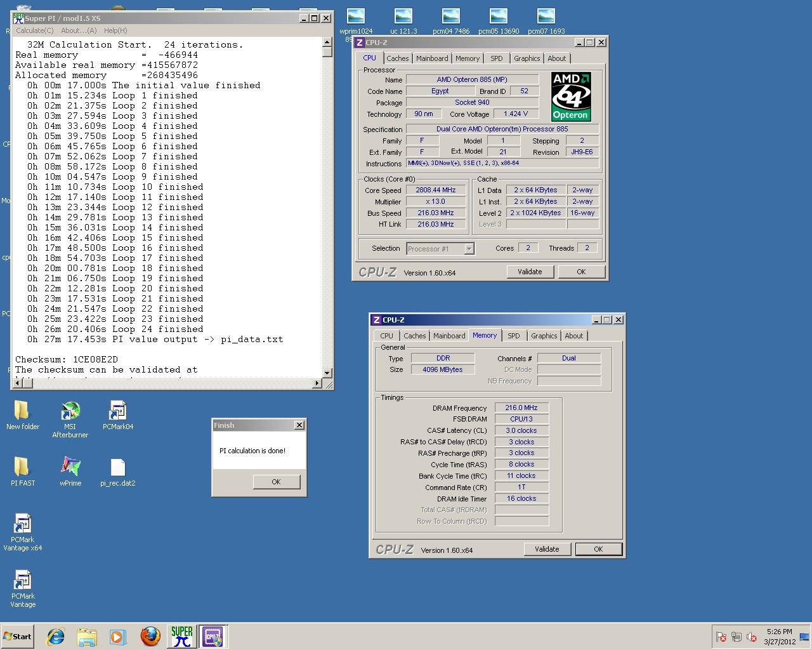Image resolution: width=812 pixels, height=650 pixels.
Task: Open the pcm07 1693 desktop image
Action: click(x=546, y=21)
